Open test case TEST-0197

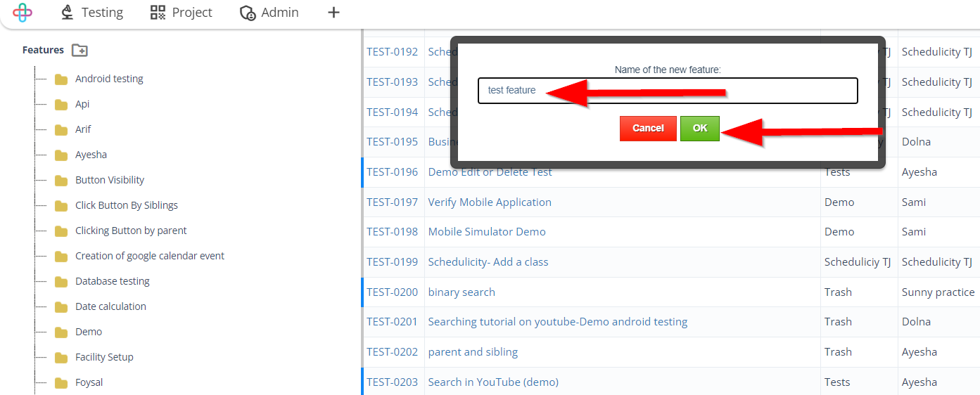pos(392,202)
